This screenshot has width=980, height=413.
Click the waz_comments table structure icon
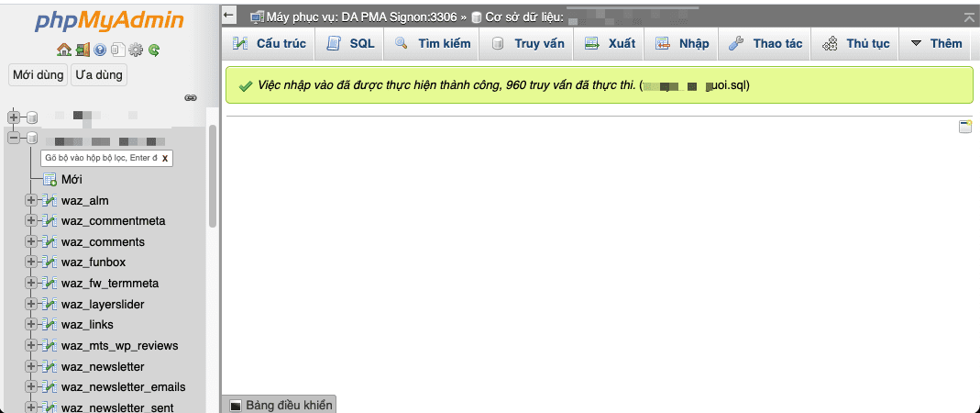click(50, 242)
